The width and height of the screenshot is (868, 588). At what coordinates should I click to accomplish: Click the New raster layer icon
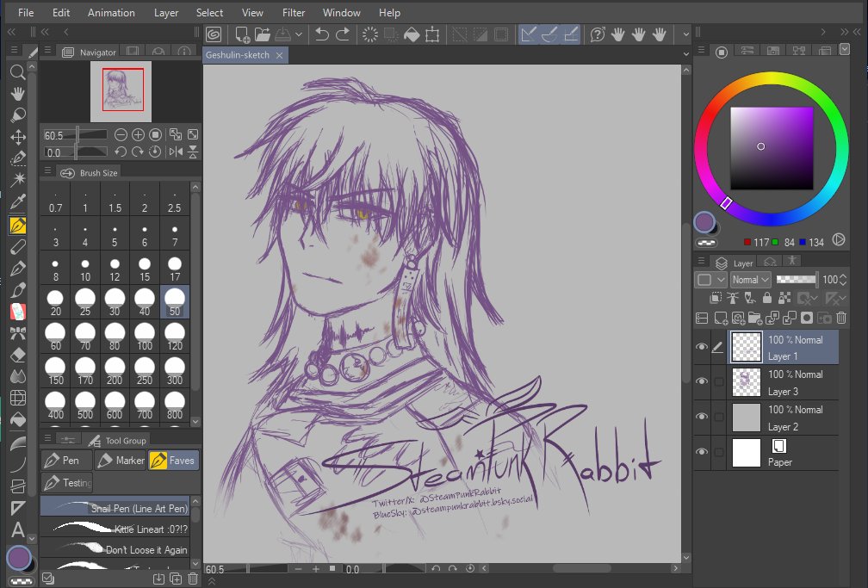point(720,318)
